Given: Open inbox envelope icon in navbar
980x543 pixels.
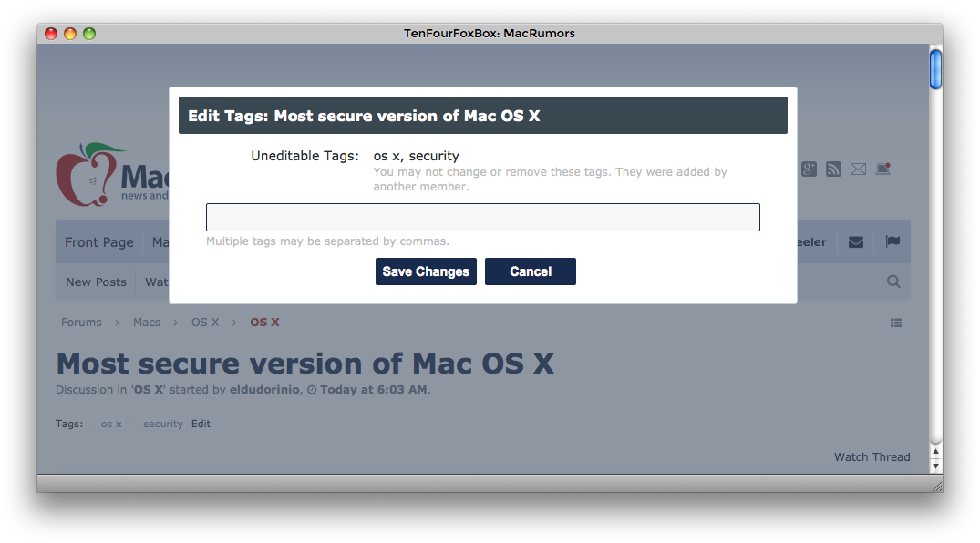Looking at the screenshot, I should point(856,241).
